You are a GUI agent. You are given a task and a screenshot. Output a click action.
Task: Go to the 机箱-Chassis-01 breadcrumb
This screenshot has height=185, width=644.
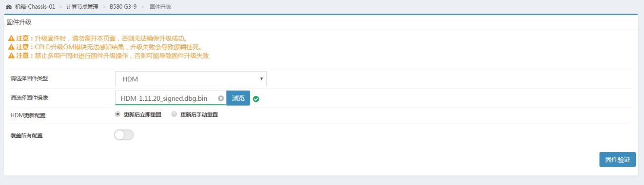(34, 7)
